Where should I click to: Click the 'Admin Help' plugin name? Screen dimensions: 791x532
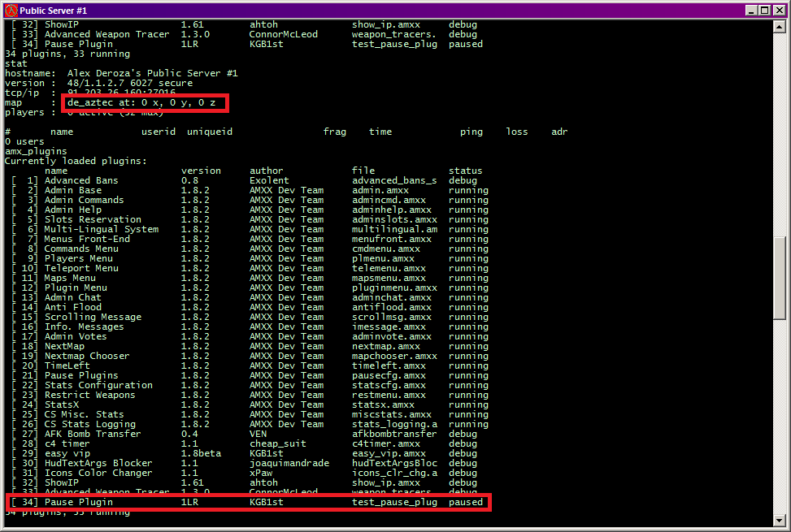pos(72,210)
